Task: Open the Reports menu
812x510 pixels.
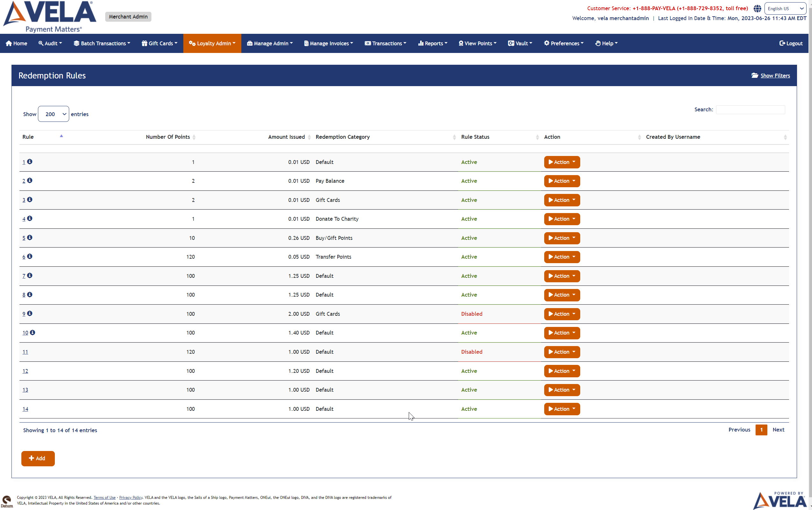Action: pos(433,43)
